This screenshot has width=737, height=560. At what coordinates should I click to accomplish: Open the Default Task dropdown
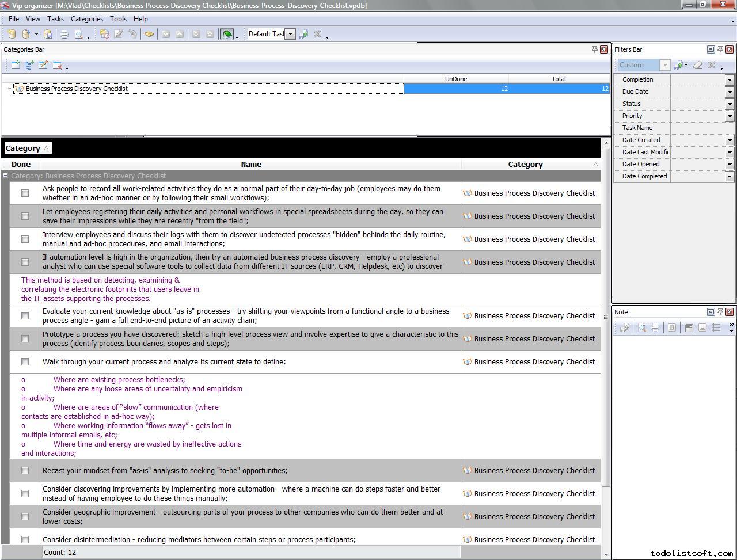pyautogui.click(x=290, y=34)
